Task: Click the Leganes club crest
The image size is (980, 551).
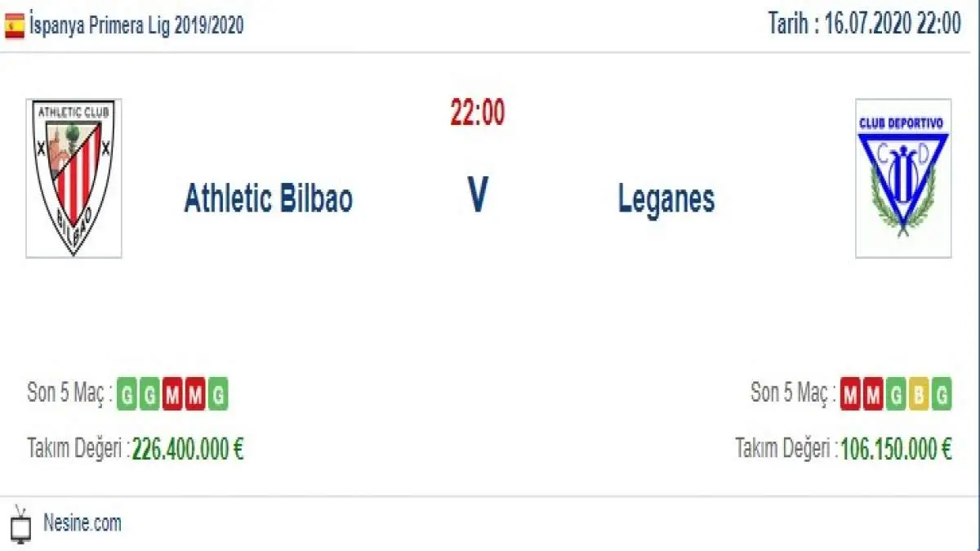Action: click(x=903, y=178)
